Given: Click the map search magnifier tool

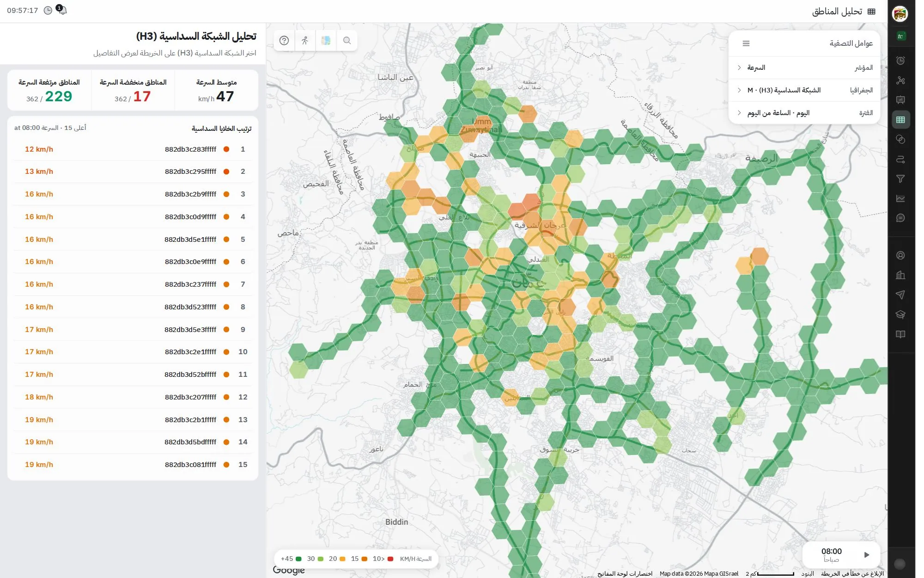Looking at the screenshot, I should coord(347,41).
